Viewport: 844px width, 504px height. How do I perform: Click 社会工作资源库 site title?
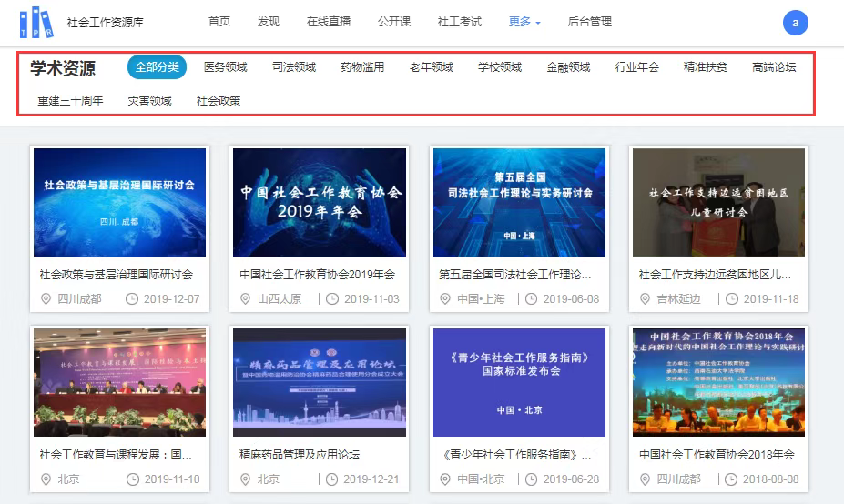[x=106, y=23]
